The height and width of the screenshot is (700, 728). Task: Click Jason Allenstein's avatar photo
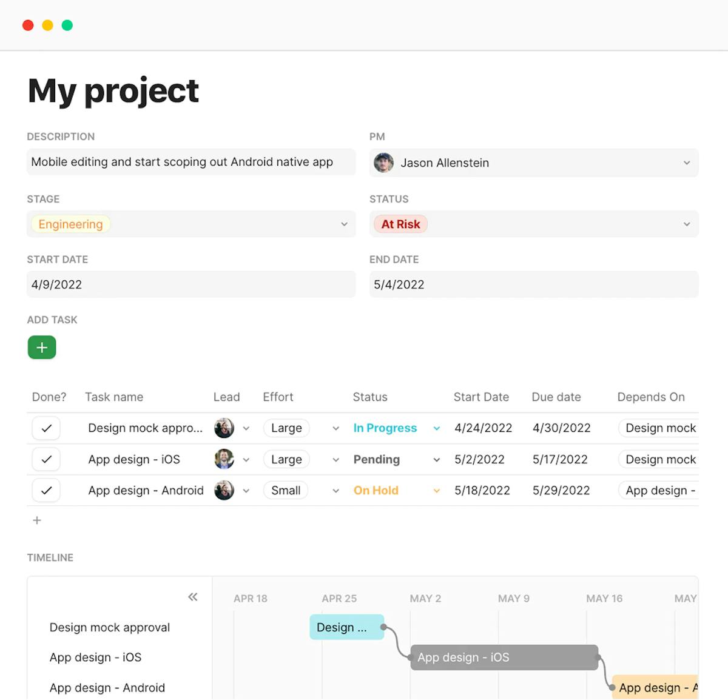point(383,163)
